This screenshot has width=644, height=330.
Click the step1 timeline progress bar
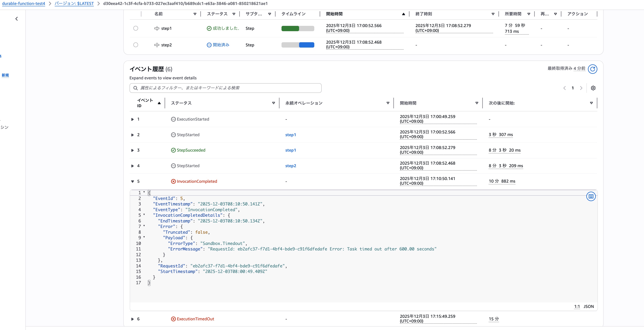click(x=298, y=28)
